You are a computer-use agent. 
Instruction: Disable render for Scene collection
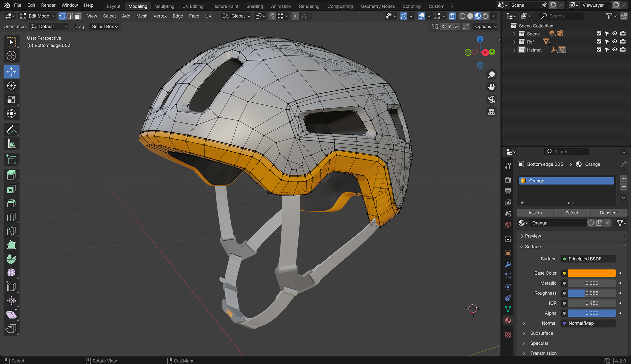click(623, 33)
